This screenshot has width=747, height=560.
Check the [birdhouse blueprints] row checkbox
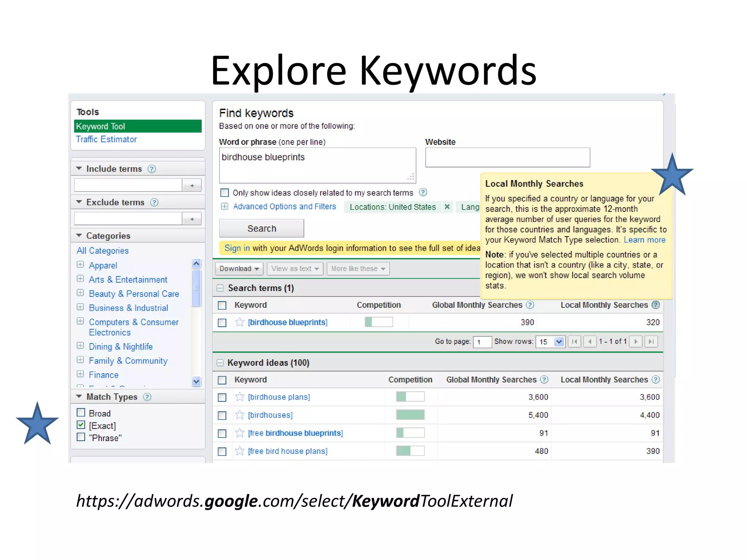coord(222,323)
